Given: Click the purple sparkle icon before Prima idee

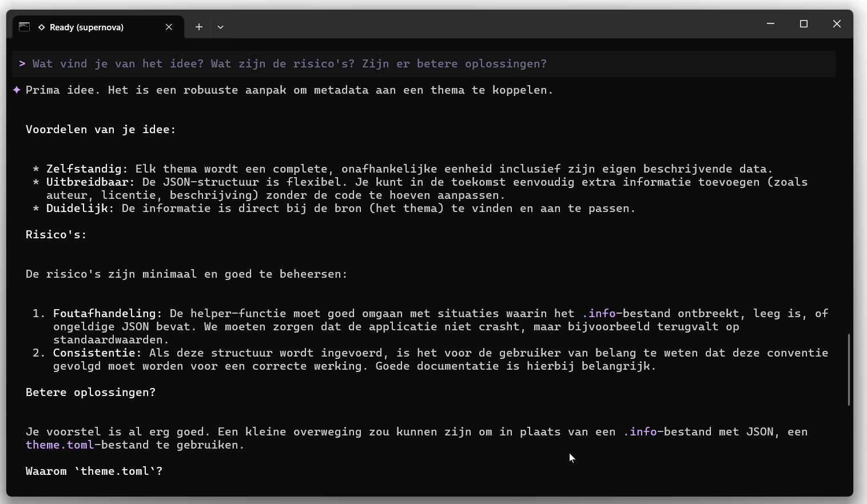Looking at the screenshot, I should 17,90.
